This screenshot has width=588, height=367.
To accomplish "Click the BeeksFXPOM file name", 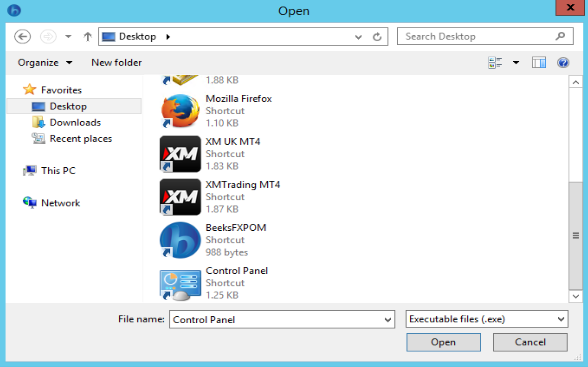I will [236, 228].
